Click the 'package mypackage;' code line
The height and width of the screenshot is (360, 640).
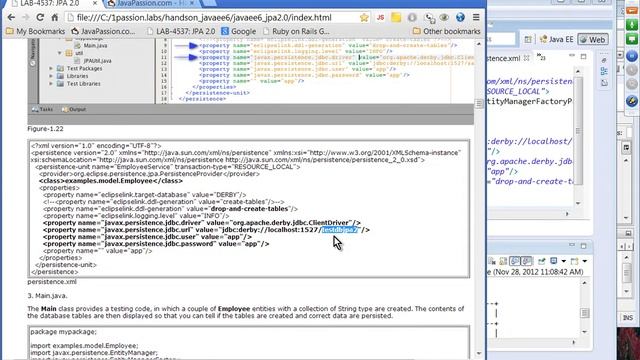click(64, 332)
